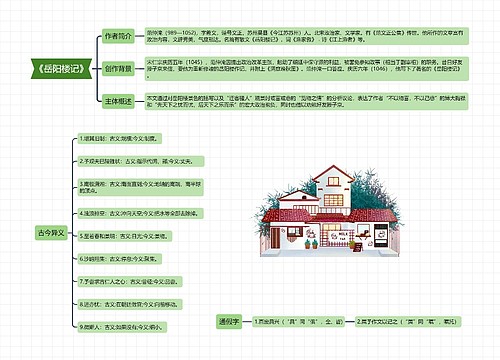Click item 6 about 沙鸥翔集

click(120, 259)
